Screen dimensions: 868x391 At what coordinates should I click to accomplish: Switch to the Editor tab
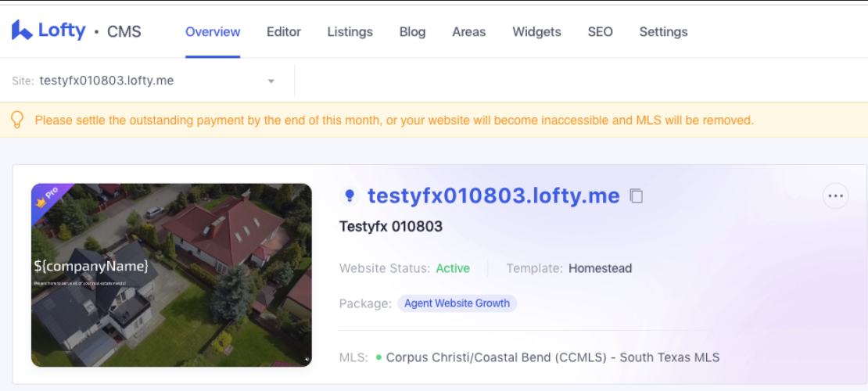(283, 32)
